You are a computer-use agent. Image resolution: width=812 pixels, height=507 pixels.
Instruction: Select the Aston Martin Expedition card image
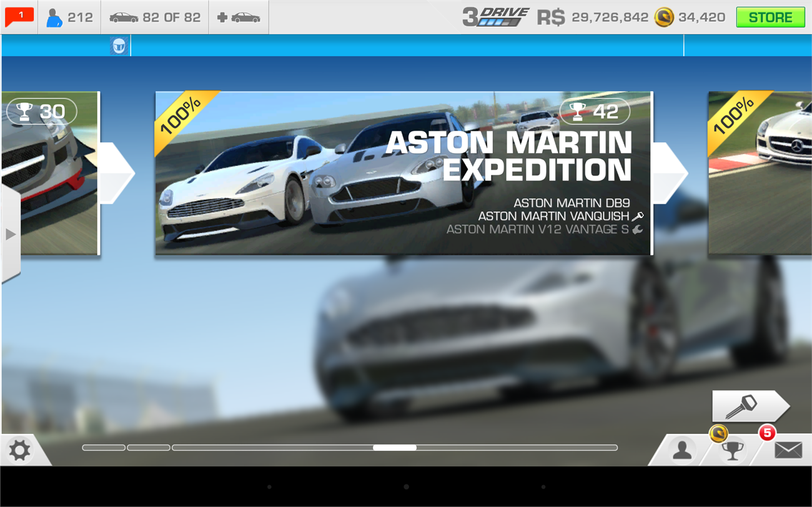point(404,173)
